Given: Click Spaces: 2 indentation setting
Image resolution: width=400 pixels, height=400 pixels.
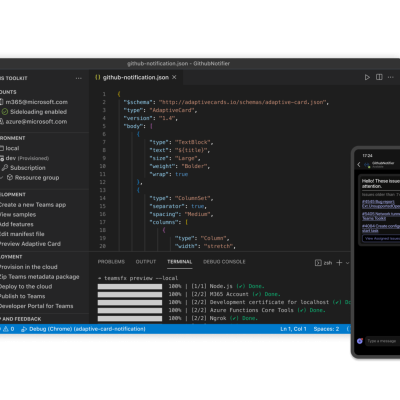Looking at the screenshot, I should tap(326, 329).
